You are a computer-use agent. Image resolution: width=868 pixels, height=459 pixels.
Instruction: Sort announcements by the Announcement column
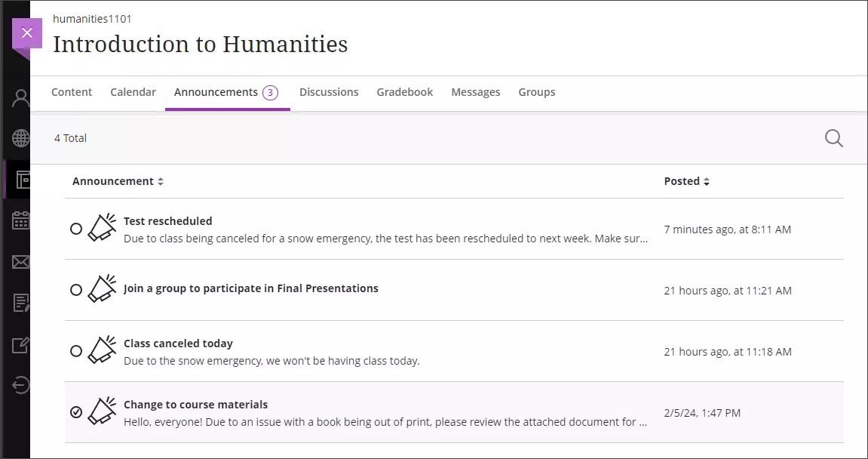click(x=118, y=180)
